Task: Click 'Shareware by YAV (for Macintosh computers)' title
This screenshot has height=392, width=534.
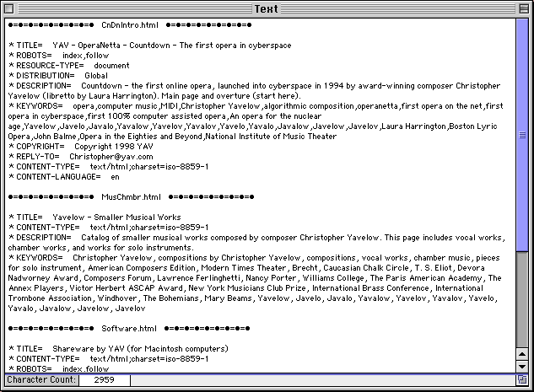Action: [x=140, y=348]
